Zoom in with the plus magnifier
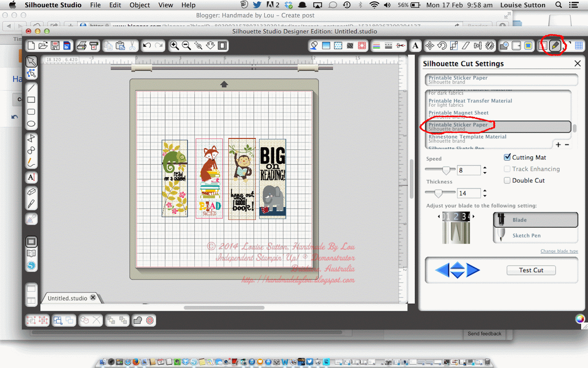 (x=174, y=46)
